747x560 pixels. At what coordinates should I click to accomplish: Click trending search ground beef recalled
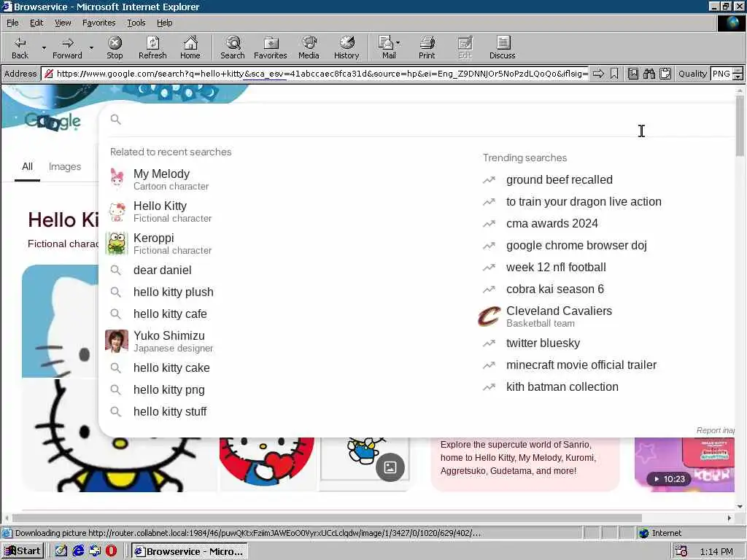click(x=560, y=180)
